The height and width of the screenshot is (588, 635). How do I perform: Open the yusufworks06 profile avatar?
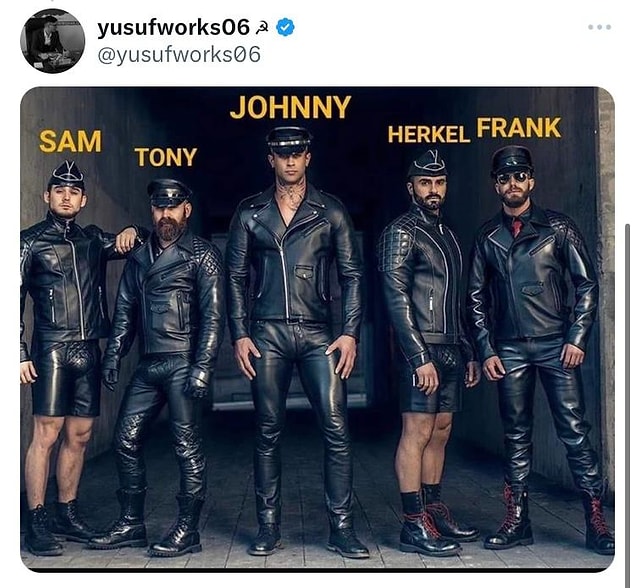point(53,40)
